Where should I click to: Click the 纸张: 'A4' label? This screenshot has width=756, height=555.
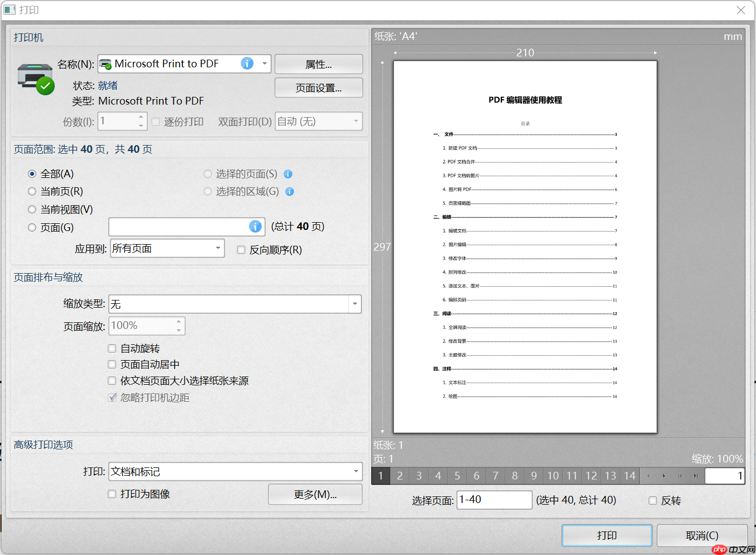point(396,36)
